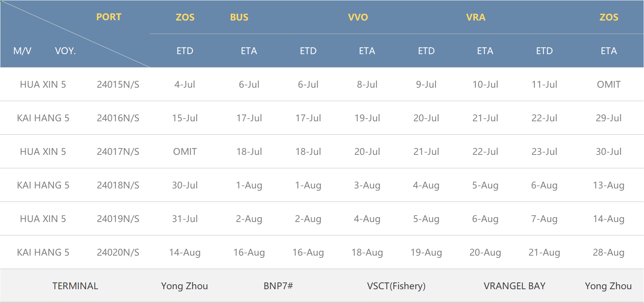Click the VOY. header label
The image size is (644, 303).
pyautogui.click(x=65, y=51)
